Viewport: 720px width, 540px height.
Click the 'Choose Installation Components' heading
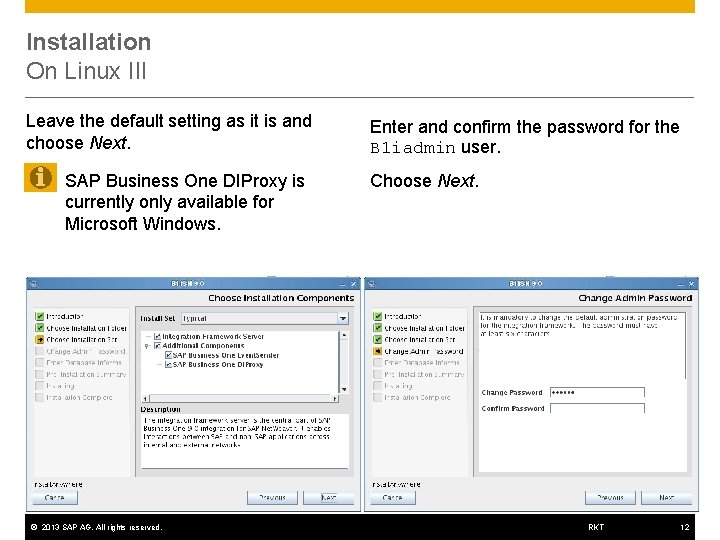click(281, 298)
